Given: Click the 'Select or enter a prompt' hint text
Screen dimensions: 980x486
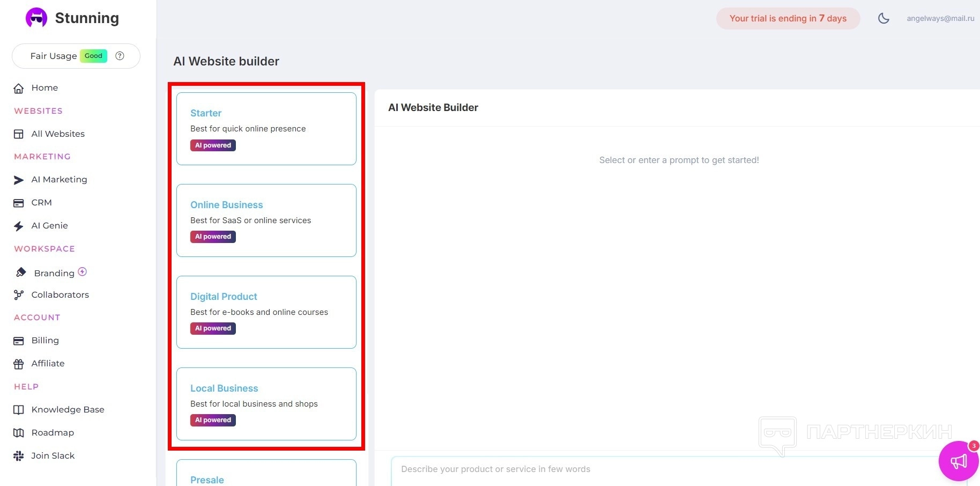Looking at the screenshot, I should click(679, 160).
